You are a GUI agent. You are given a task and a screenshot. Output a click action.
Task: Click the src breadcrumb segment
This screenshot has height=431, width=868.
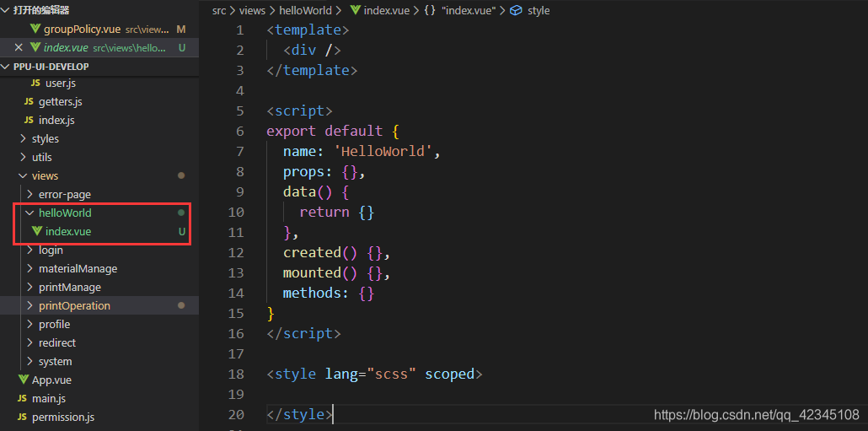pos(219,10)
